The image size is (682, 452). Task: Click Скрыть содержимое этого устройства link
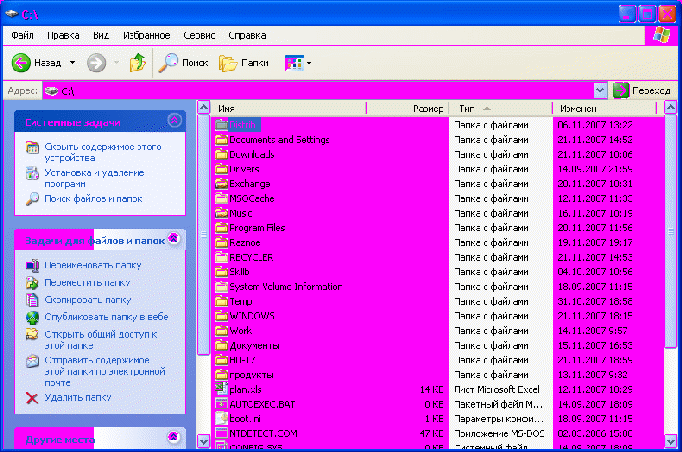[x=103, y=152]
